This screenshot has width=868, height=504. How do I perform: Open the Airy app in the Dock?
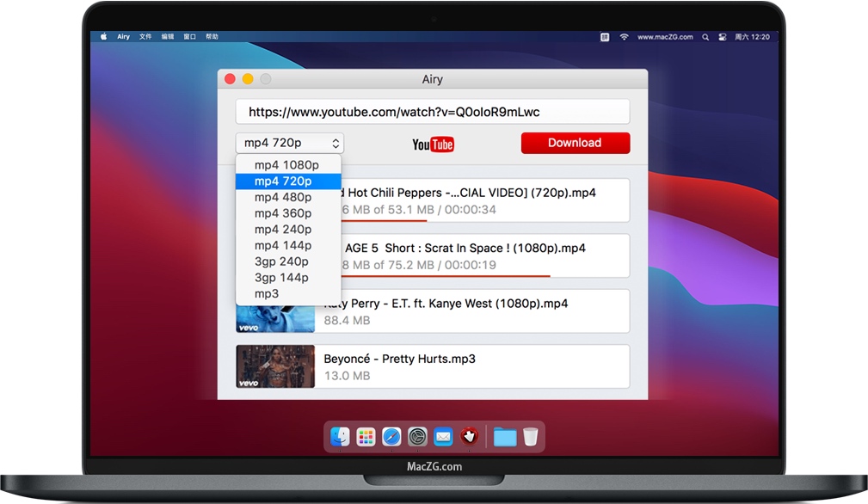pyautogui.click(x=469, y=437)
